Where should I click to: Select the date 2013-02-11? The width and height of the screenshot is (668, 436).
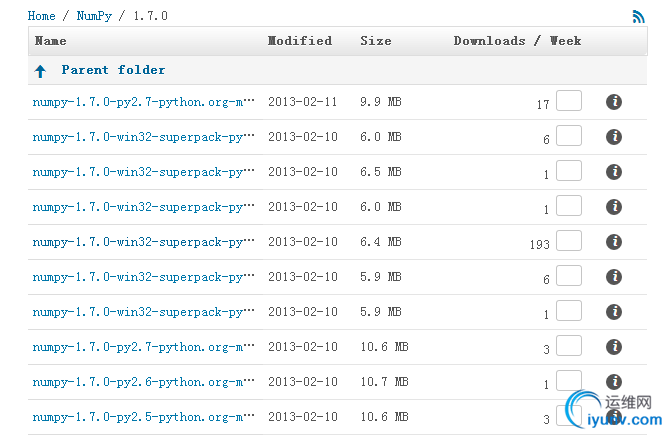click(x=302, y=102)
